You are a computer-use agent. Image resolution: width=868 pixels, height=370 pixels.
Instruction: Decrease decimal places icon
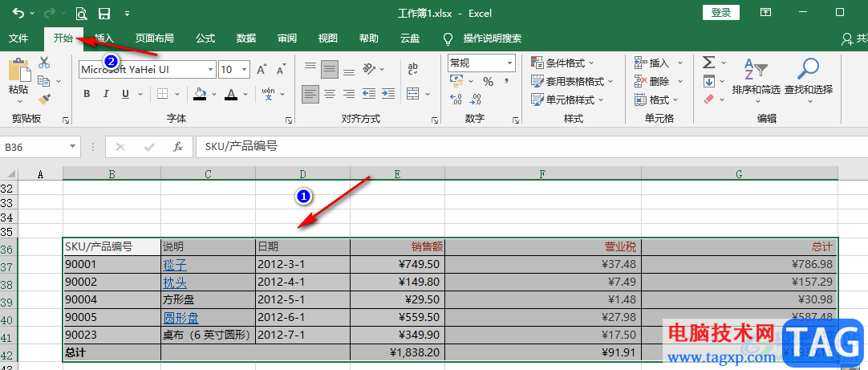click(x=476, y=100)
